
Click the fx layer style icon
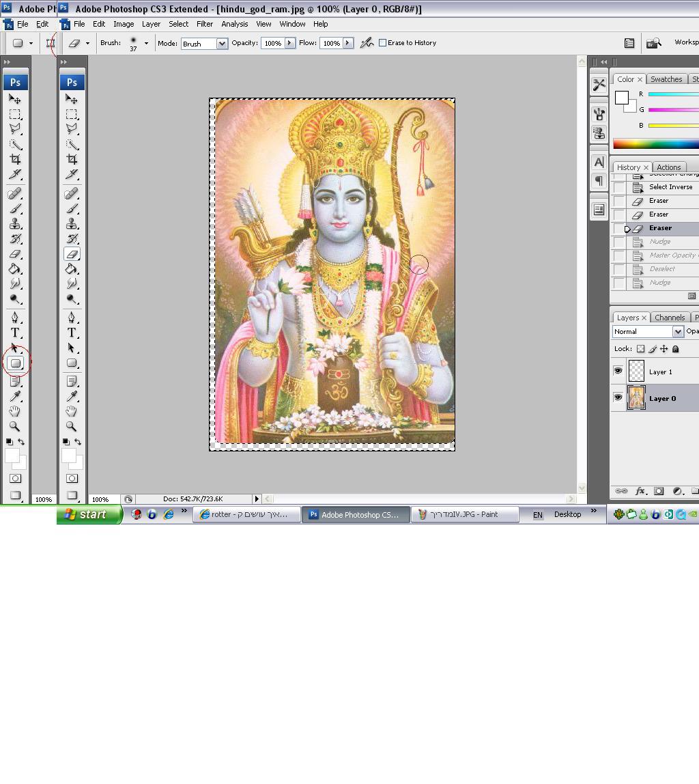[x=640, y=491]
